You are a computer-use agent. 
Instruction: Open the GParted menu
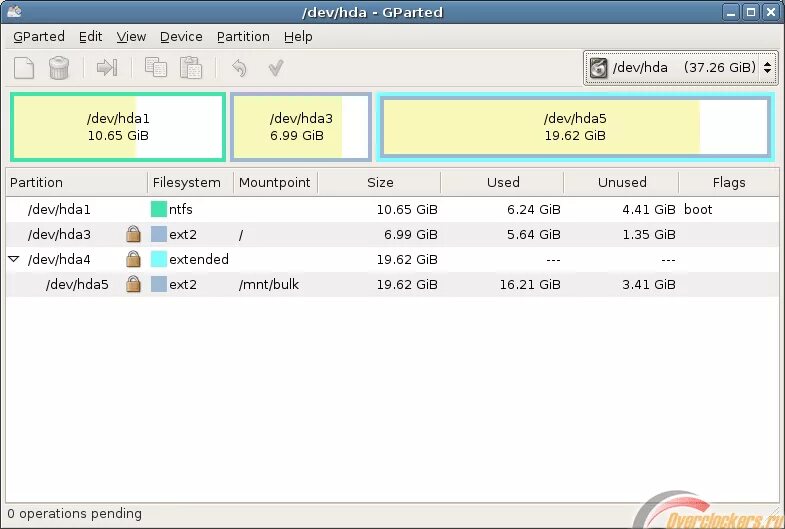tap(39, 37)
